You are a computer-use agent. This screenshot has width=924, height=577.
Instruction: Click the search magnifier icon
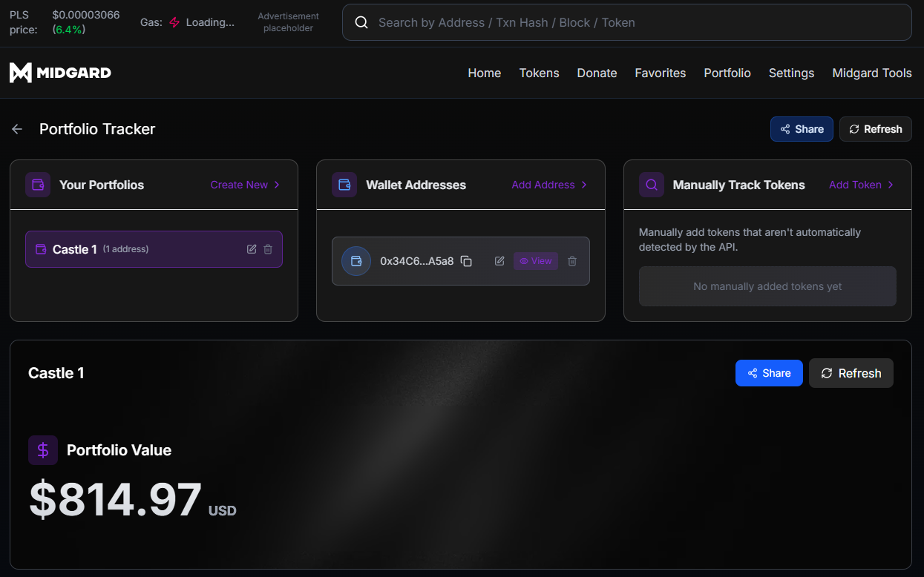[361, 22]
